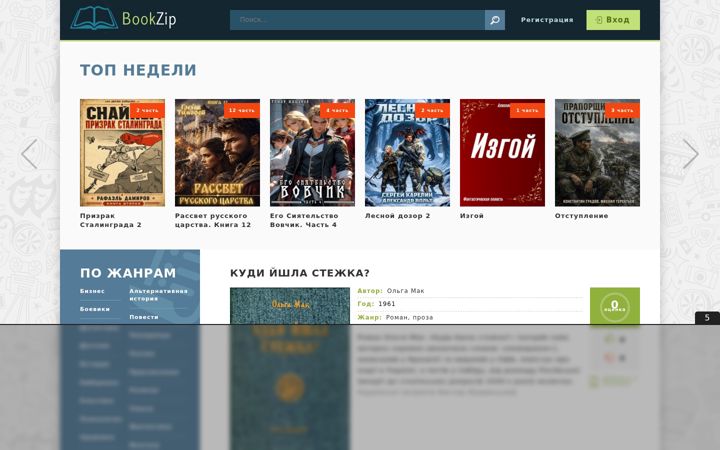The image size is (720, 450).
Task: Click the magnifier search button
Action: tap(495, 20)
